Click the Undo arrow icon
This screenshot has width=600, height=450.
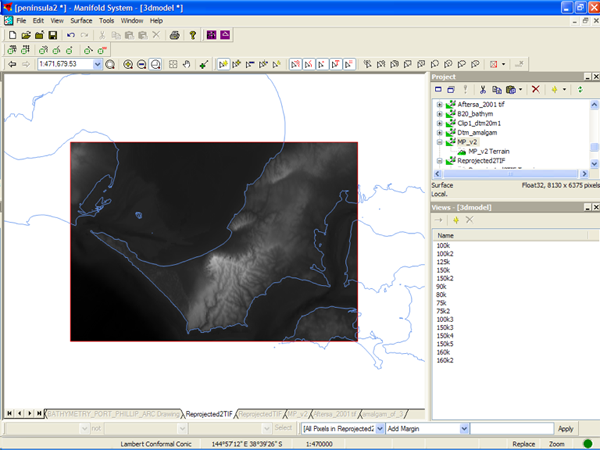70,35
